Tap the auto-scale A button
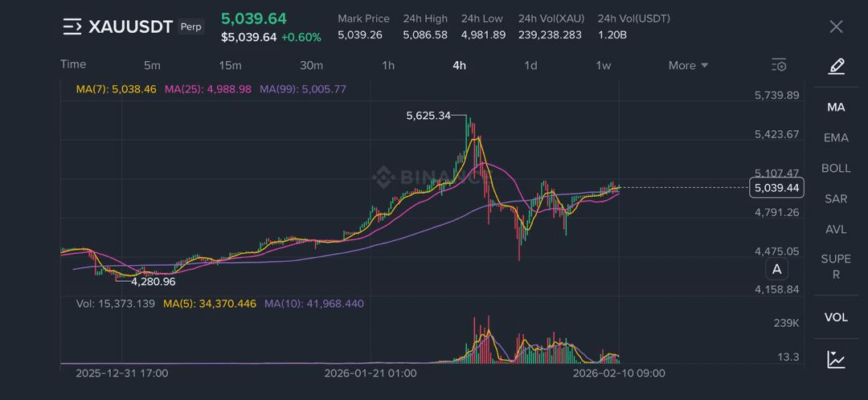The image size is (868, 400). tap(776, 269)
